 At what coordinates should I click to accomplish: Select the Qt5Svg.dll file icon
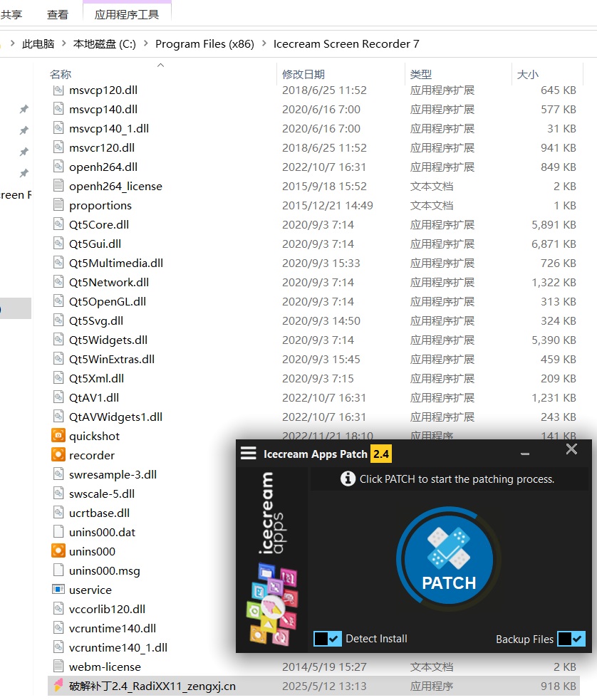coord(58,320)
